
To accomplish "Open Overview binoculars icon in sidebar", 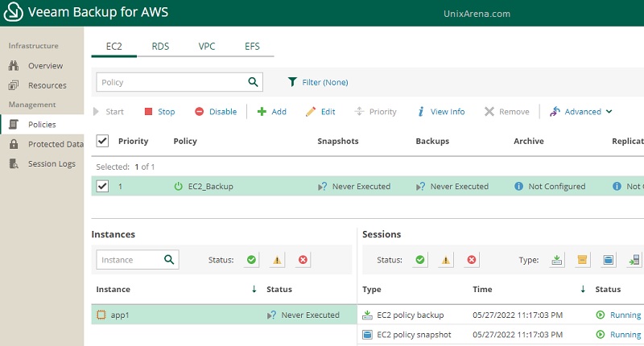I will click(x=14, y=66).
